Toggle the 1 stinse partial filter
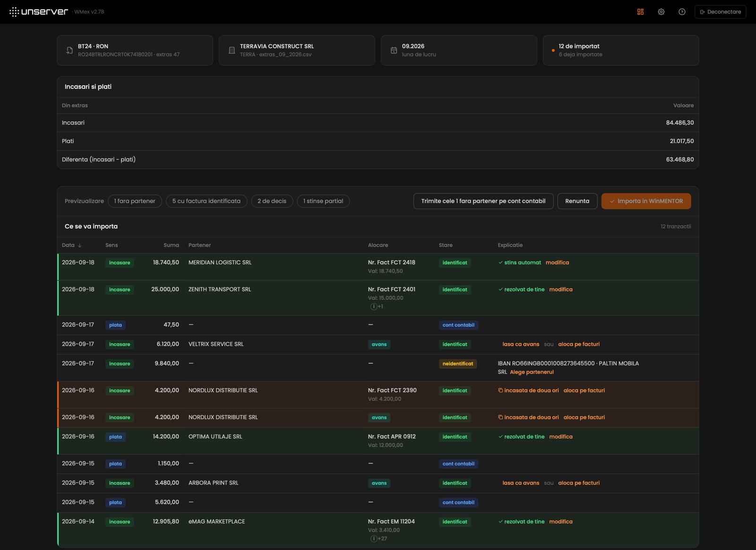Viewport: 756px width, 550px height. [x=323, y=201]
